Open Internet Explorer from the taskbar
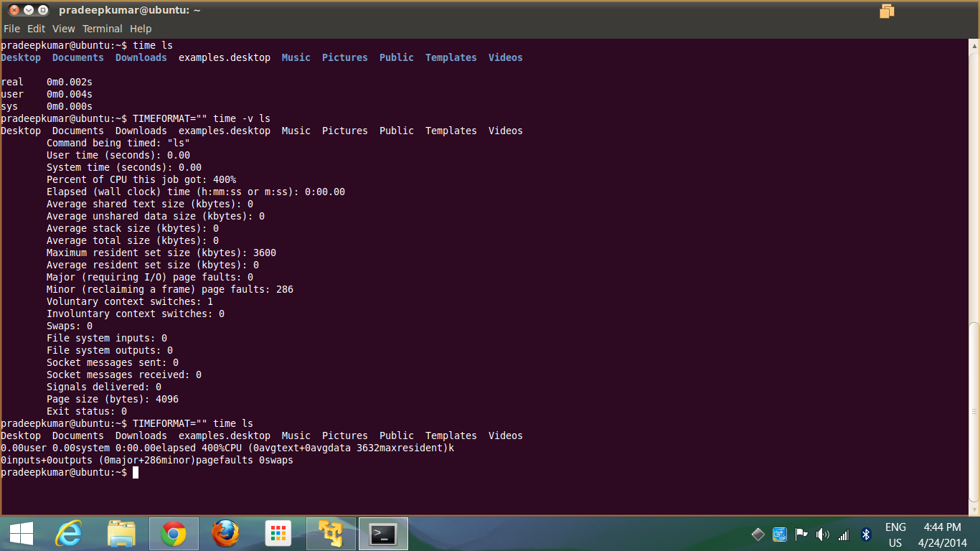Image resolution: width=980 pixels, height=551 pixels. click(69, 534)
